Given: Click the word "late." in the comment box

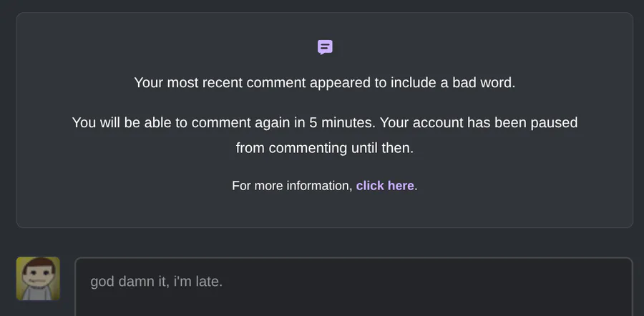Looking at the screenshot, I should (x=208, y=282).
